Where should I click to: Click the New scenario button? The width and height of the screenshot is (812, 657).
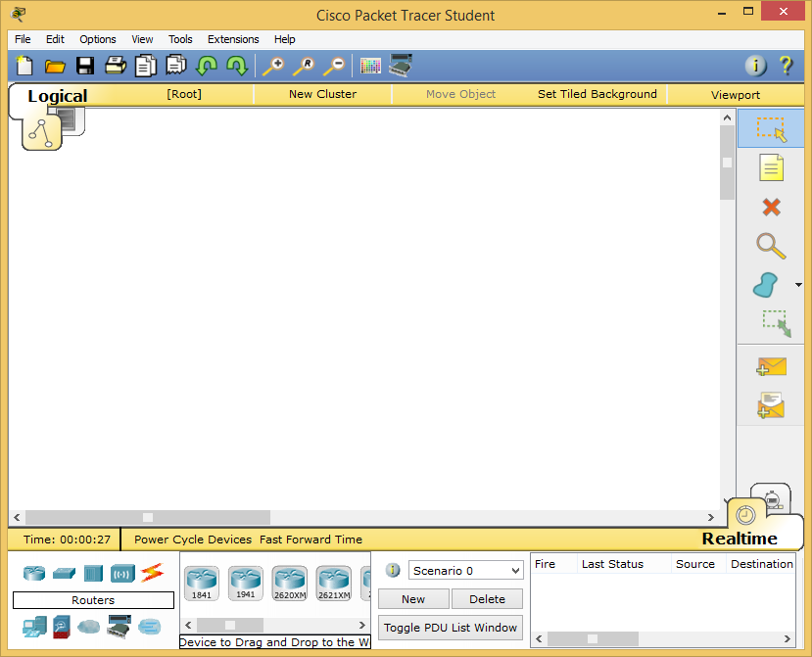point(413,599)
